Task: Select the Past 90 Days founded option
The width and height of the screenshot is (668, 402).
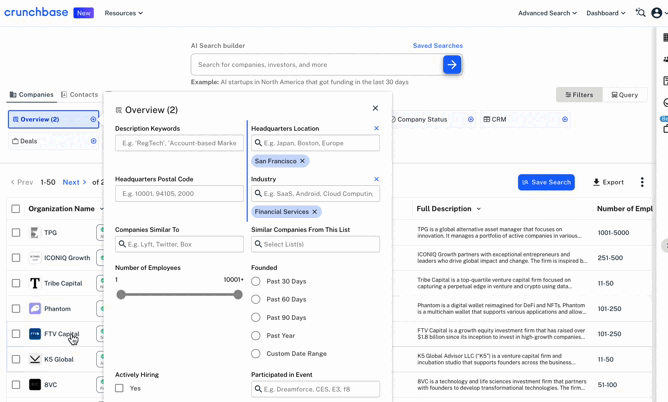Action: (256, 318)
